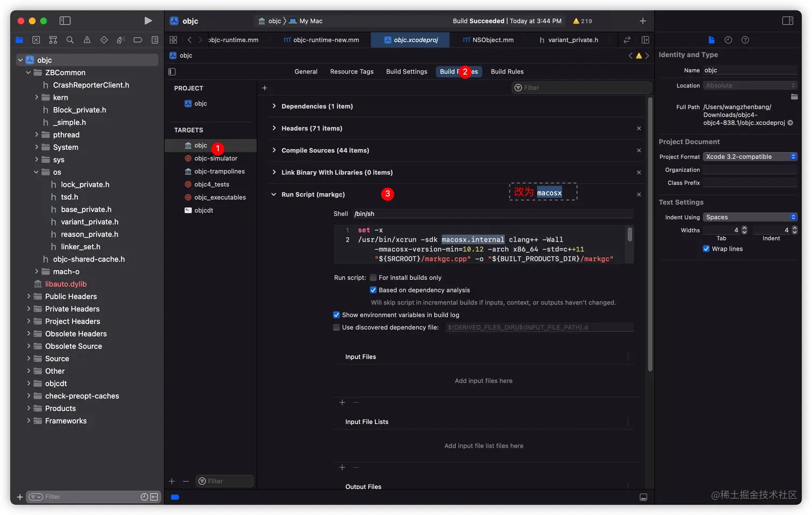This screenshot has width=812, height=515.
Task: Open Project Format dropdown
Action: coord(750,157)
